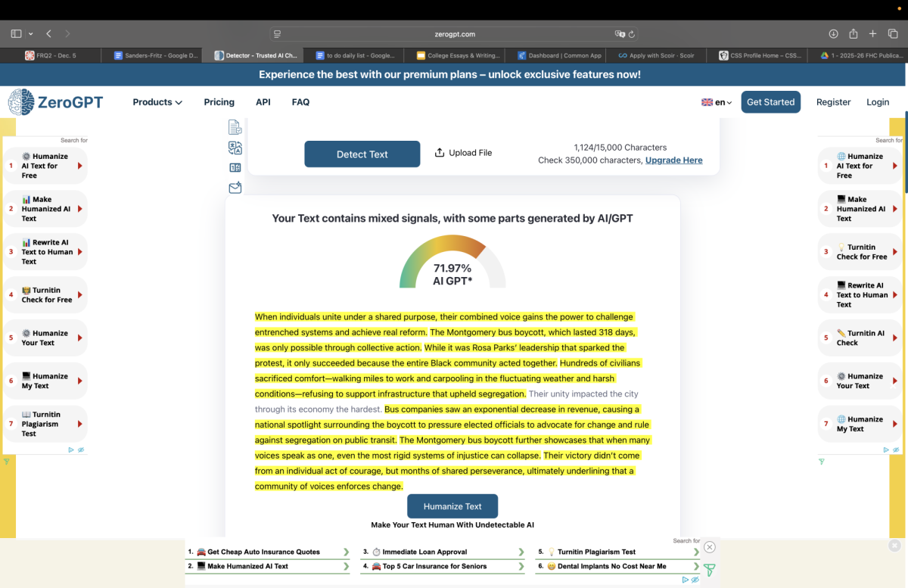Open the API menu item
The width and height of the screenshot is (908, 588).
(x=263, y=102)
